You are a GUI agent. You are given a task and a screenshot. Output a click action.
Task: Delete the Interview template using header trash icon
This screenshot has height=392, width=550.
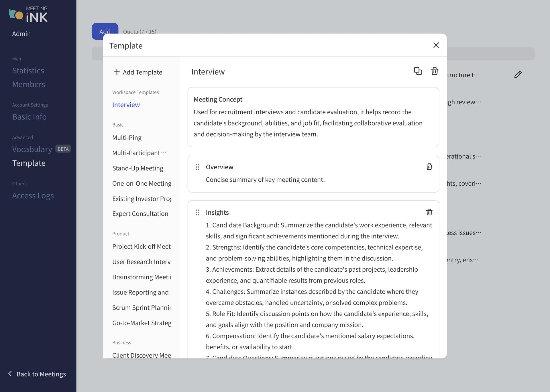tap(434, 71)
